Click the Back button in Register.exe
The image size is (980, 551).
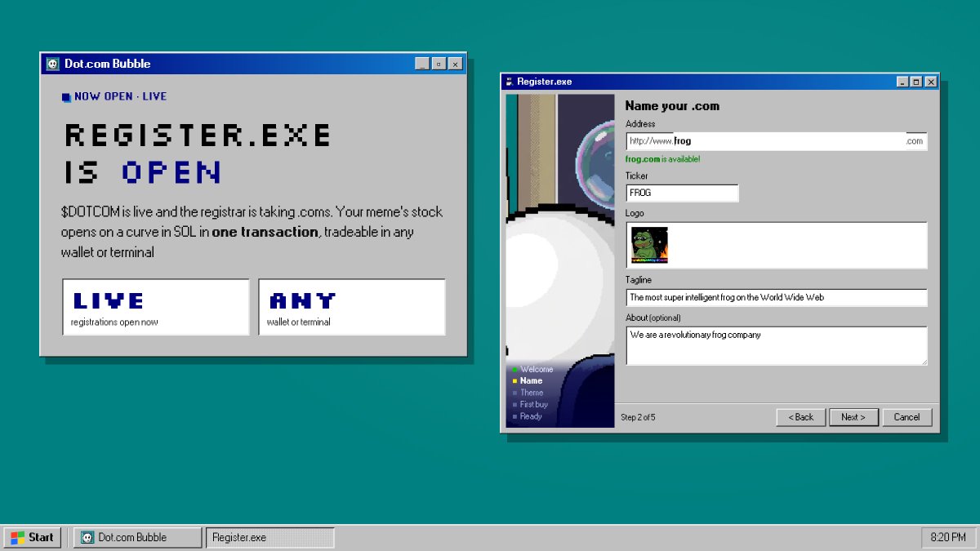(801, 417)
